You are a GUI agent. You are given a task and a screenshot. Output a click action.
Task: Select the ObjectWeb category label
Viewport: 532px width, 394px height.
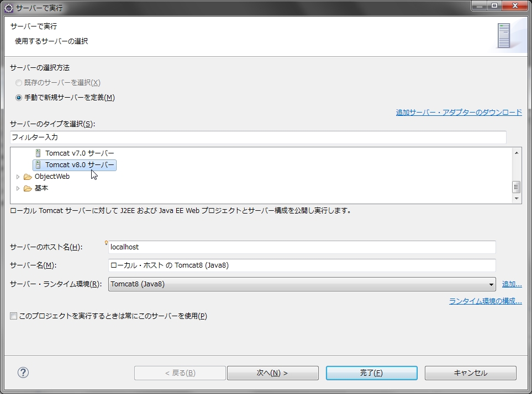(x=52, y=177)
